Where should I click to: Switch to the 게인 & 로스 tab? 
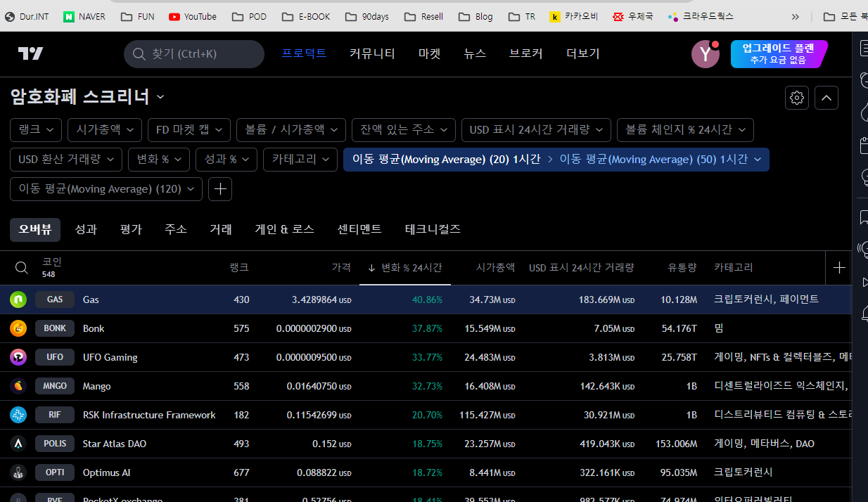tap(285, 229)
